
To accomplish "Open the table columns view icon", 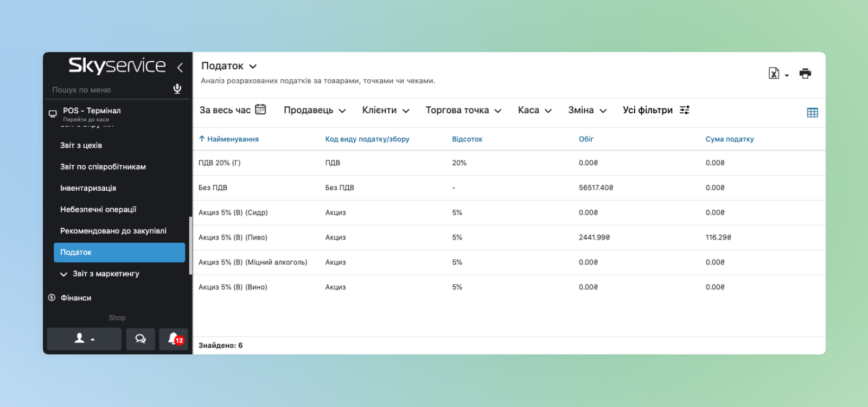I will pyautogui.click(x=812, y=113).
